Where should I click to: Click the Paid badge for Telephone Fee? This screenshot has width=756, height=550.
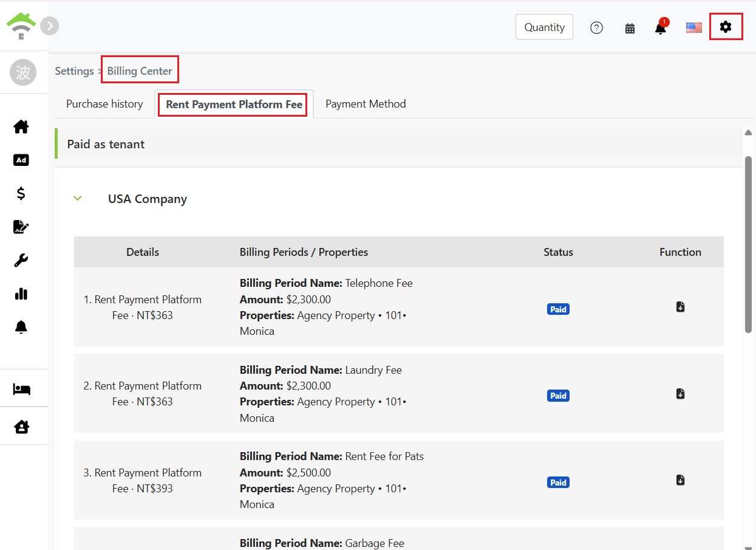point(558,309)
